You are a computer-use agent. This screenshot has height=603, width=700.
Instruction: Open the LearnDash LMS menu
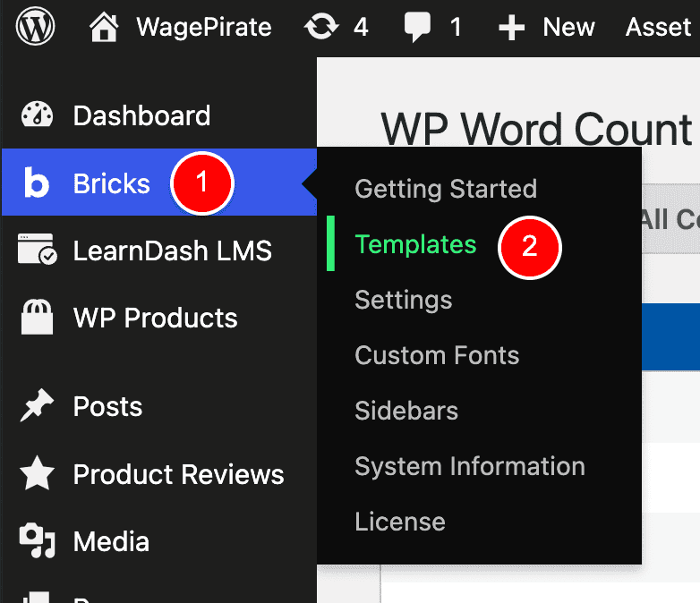pos(173,251)
